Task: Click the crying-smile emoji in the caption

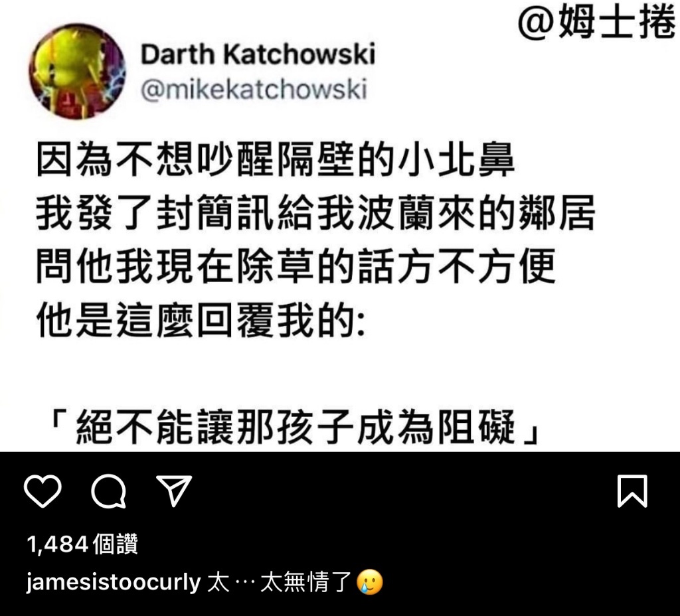Action: point(370,581)
